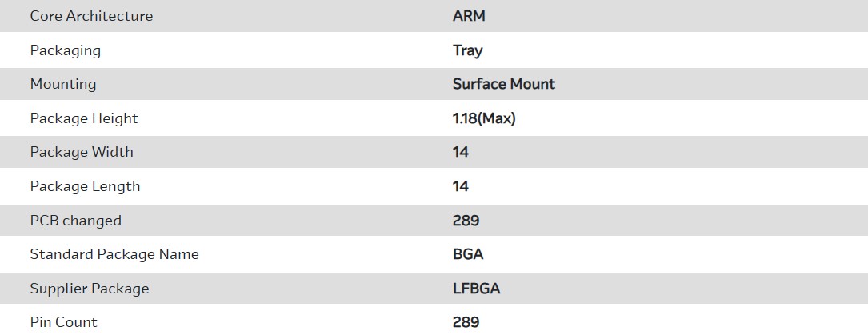The image size is (868, 335).
Task: Select the PCB changed value 289
Action: pos(466,221)
